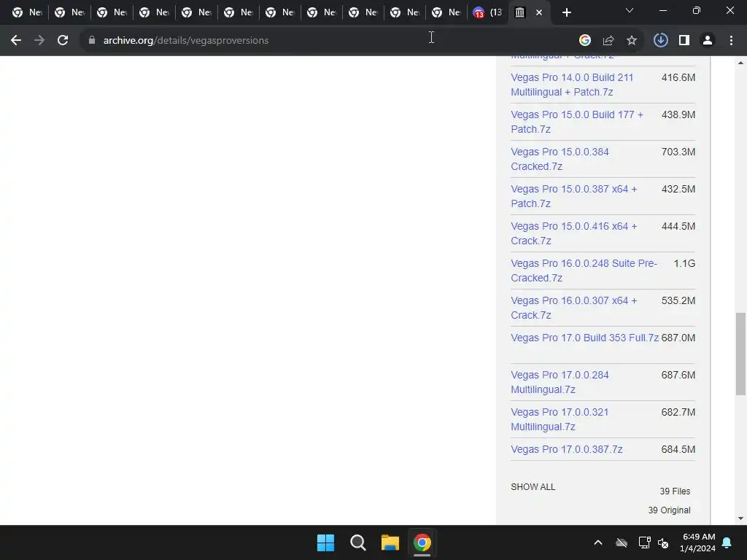Image resolution: width=747 pixels, height=560 pixels.
Task: Open Vegas Pro 17.0.0.387.7z link
Action: [x=566, y=449]
